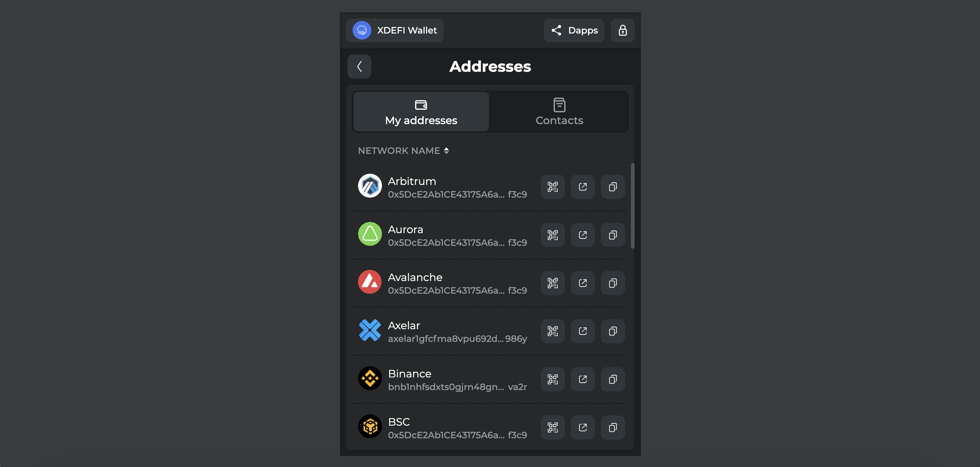Select the Avalanche network name
980x467 pixels.
click(x=415, y=278)
